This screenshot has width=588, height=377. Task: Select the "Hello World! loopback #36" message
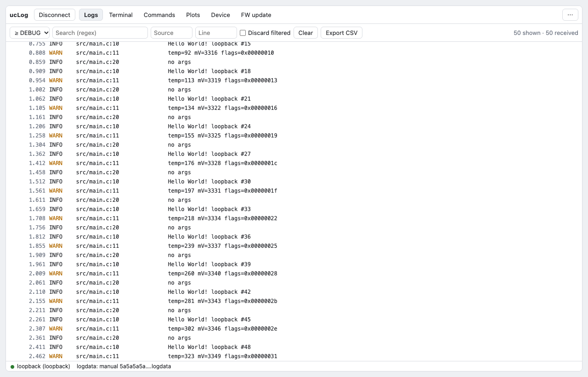209,237
